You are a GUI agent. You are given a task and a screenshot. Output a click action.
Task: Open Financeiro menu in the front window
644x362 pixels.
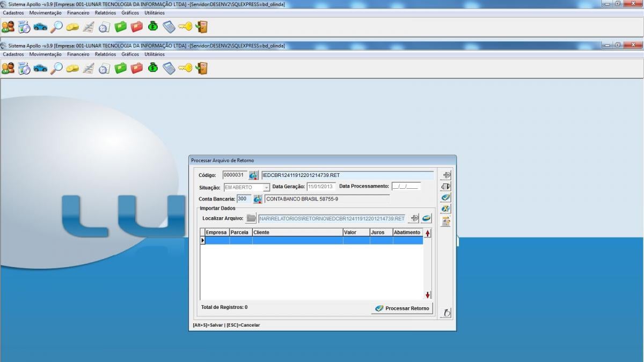point(78,54)
